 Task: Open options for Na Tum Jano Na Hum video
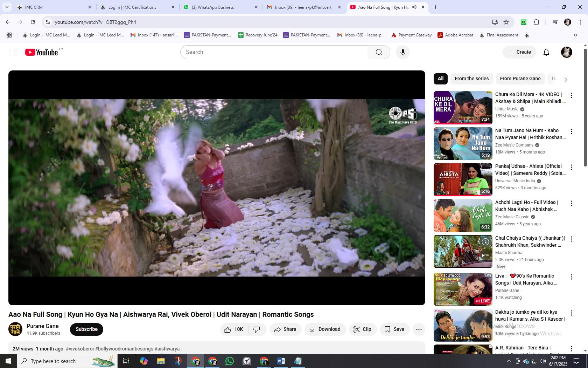572,131
